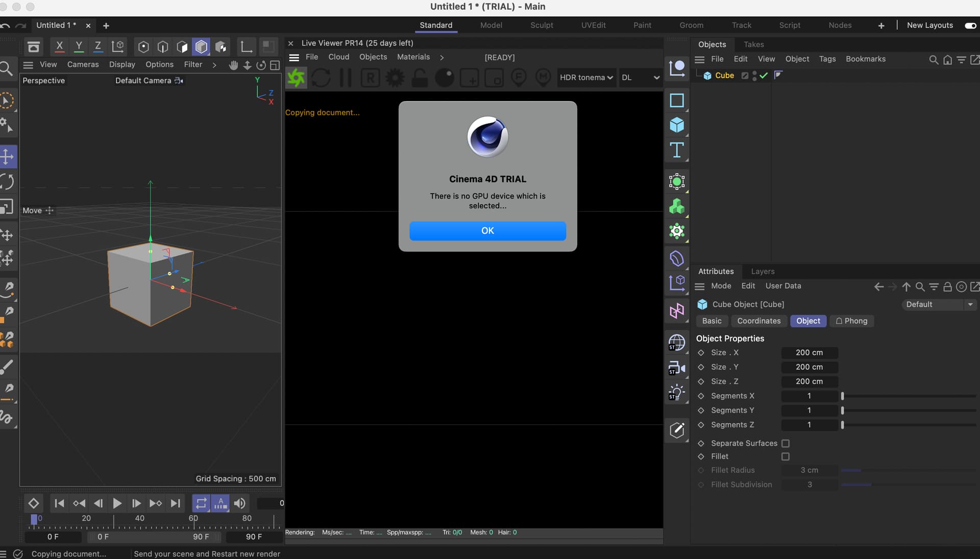Click OK in the Cinema 4D TRIAL dialog
The height and width of the screenshot is (559, 980).
[487, 231]
